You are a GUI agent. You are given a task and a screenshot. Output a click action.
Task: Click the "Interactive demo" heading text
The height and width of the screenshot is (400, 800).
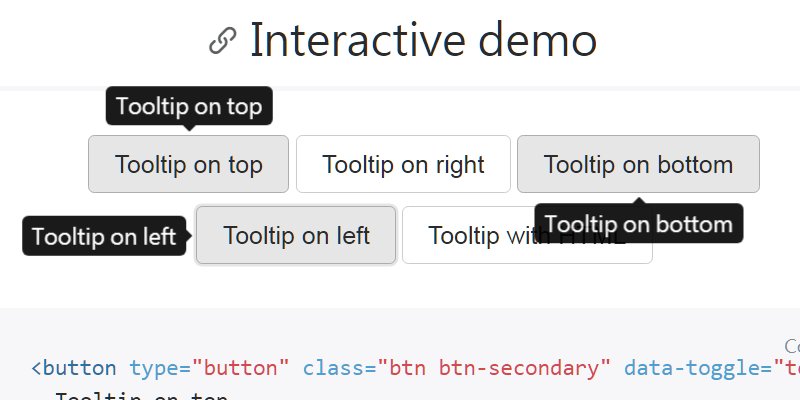tap(423, 40)
